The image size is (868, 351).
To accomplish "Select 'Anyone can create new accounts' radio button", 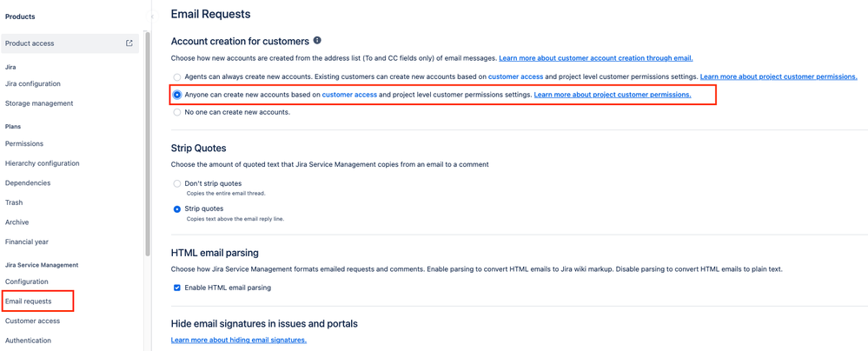I will click(x=177, y=95).
